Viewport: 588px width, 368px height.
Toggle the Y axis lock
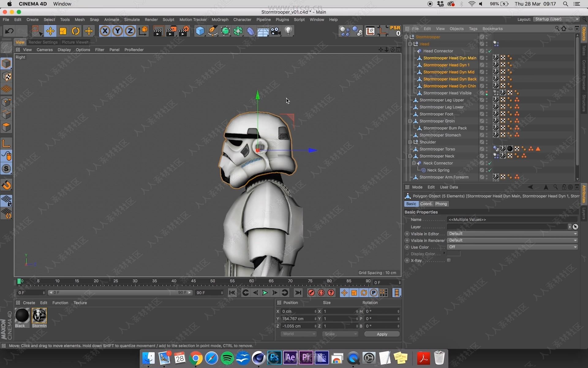point(118,31)
